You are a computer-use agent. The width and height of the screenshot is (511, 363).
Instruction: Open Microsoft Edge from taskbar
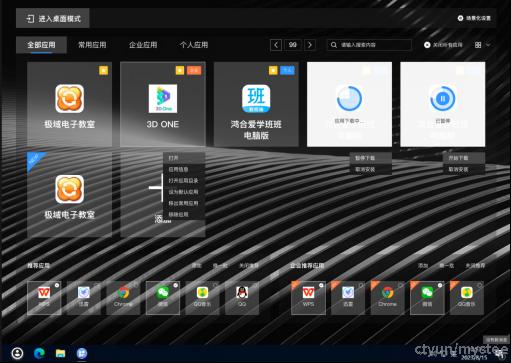tap(39, 353)
